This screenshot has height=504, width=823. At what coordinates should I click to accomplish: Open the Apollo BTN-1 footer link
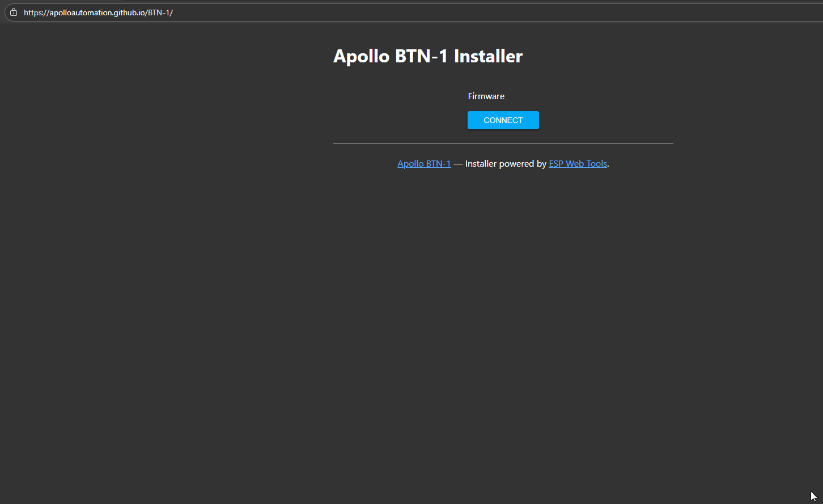[424, 164]
